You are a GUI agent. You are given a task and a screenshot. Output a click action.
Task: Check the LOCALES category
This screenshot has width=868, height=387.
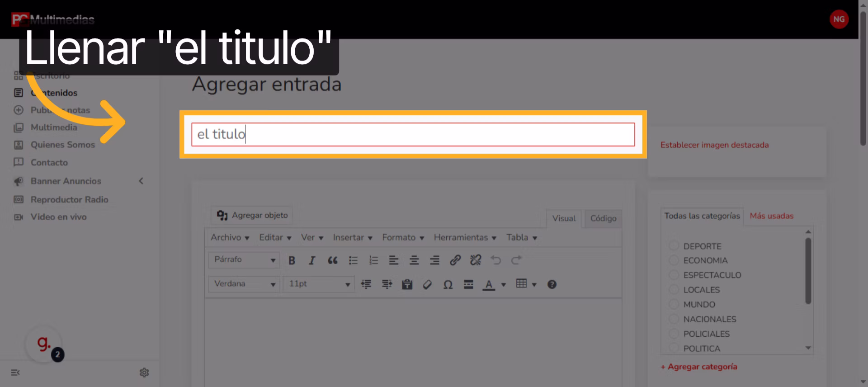[674, 290]
